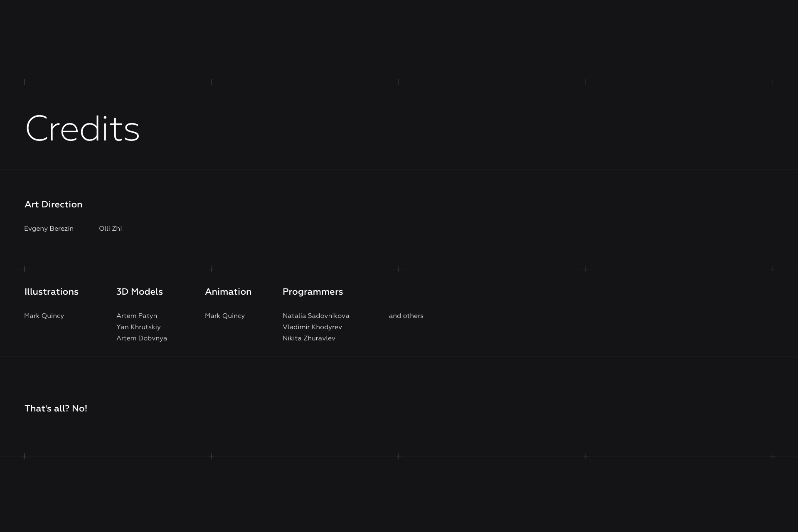
Task: Click Mark Quincy under Illustrations
Action: (44, 316)
